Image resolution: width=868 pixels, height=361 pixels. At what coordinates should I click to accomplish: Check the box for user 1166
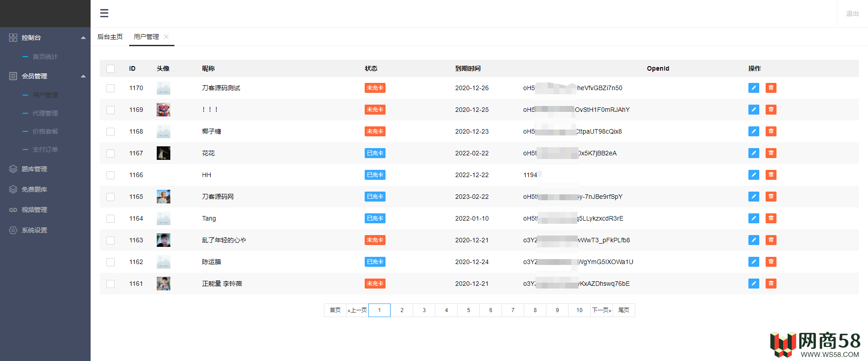111,175
